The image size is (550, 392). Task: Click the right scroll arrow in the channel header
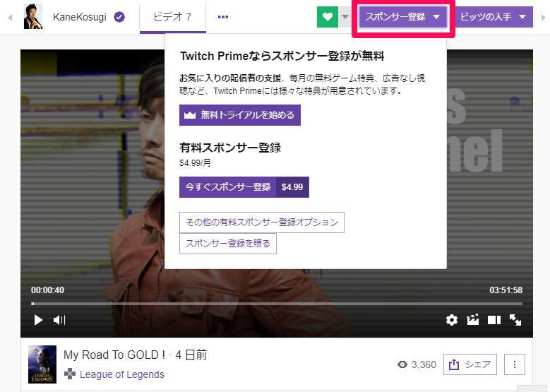(544, 17)
